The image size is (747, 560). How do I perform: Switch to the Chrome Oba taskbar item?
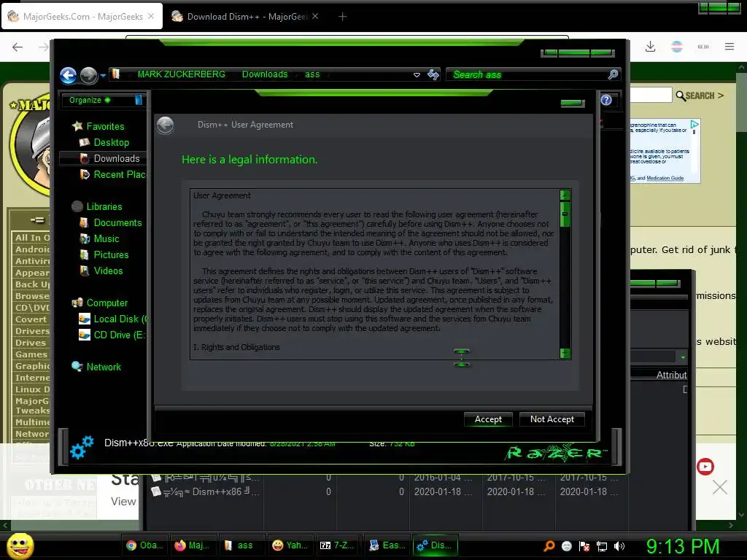145,545
